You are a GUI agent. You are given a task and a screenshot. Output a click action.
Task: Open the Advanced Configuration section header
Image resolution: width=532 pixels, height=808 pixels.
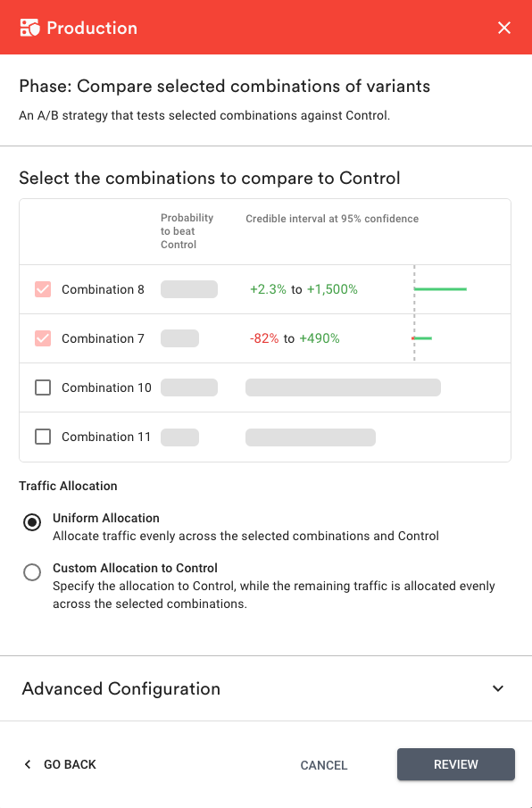point(266,688)
